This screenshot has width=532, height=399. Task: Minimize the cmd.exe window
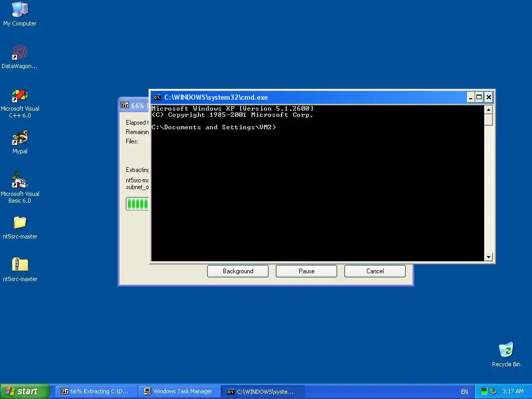pos(470,97)
